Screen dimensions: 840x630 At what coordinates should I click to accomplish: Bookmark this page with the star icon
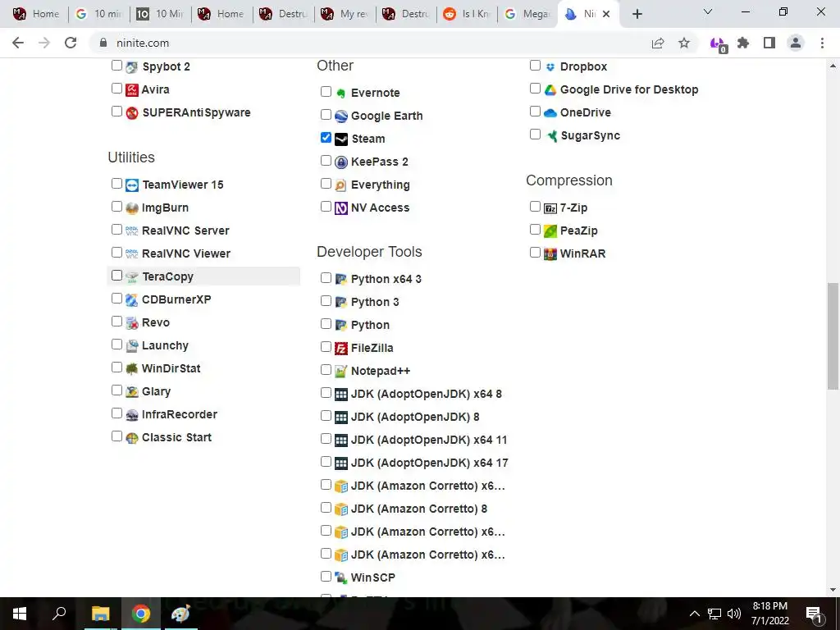(684, 43)
